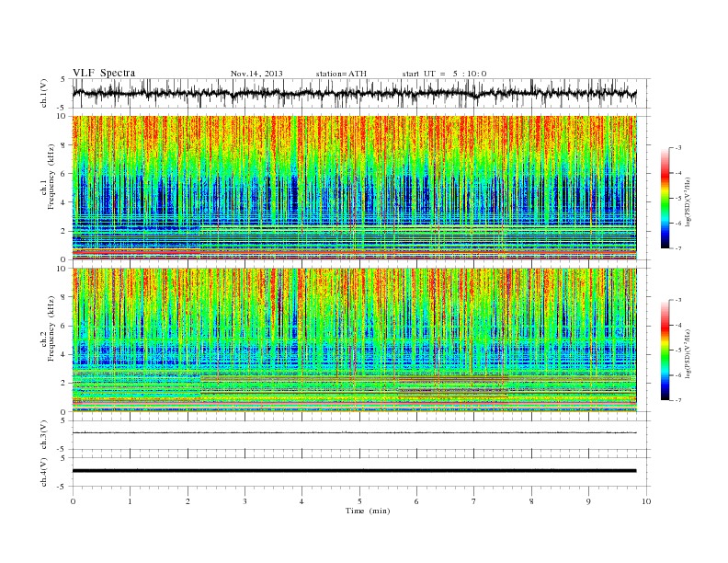The width and height of the screenshot is (728, 563).
Task: Click the "10" kHz tick of ch.1 spectrogram
Action: (x=63, y=116)
